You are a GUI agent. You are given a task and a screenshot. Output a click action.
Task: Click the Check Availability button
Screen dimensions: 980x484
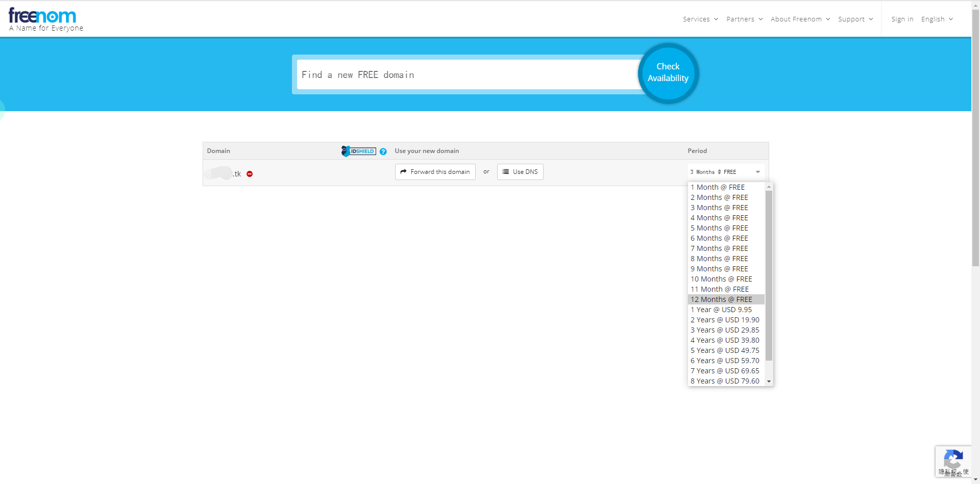tap(668, 73)
